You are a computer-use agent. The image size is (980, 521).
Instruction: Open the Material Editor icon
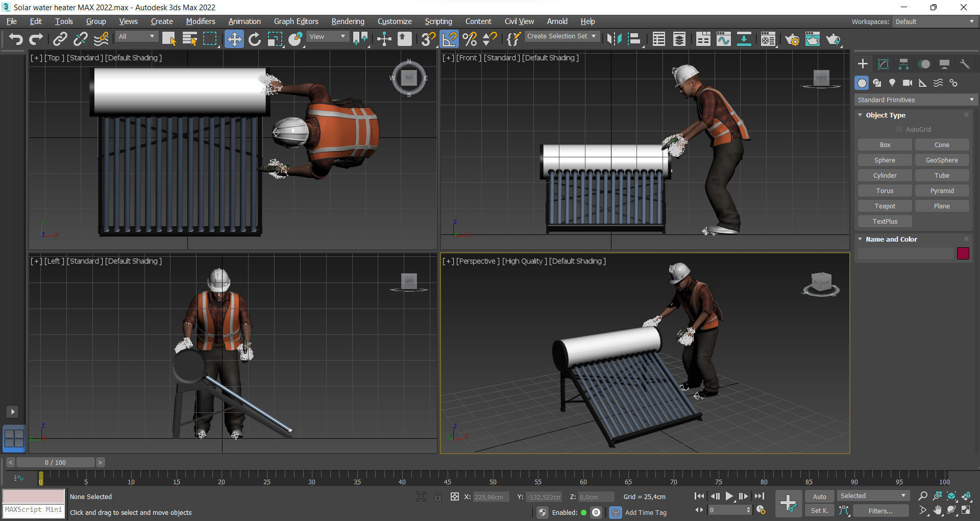768,39
